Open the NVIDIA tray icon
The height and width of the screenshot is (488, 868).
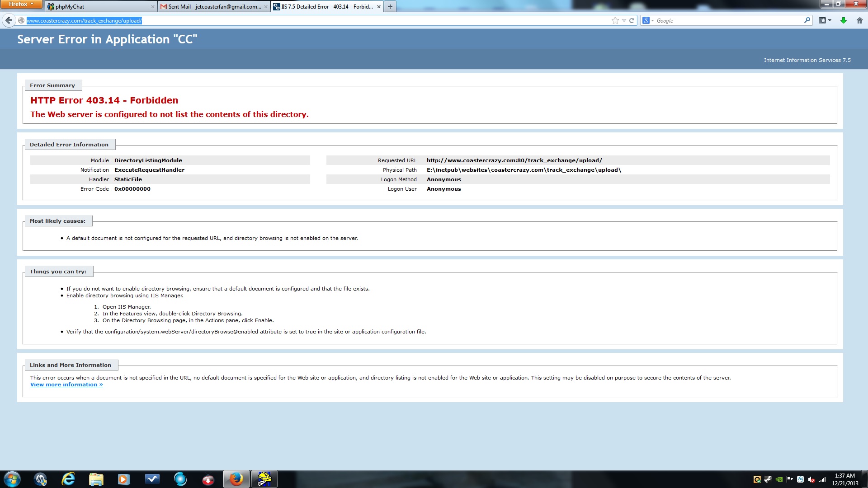778,479
